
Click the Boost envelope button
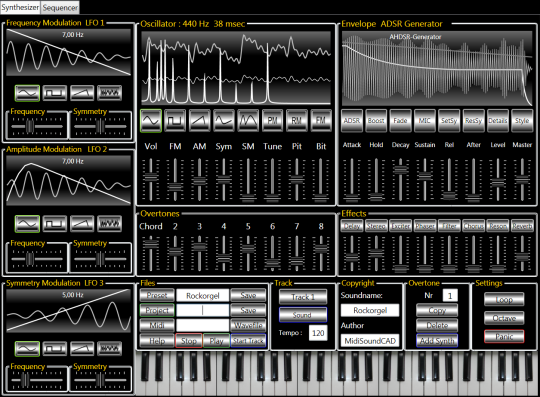point(376,121)
